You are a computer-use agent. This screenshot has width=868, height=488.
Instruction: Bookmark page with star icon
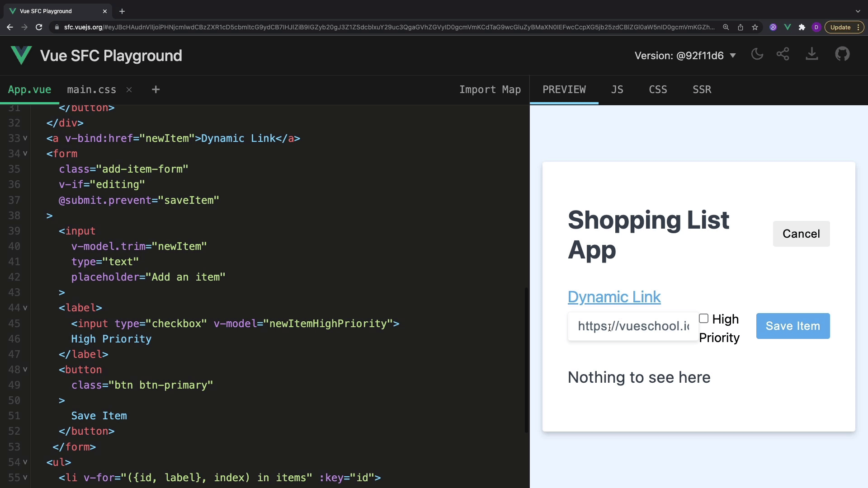(755, 27)
